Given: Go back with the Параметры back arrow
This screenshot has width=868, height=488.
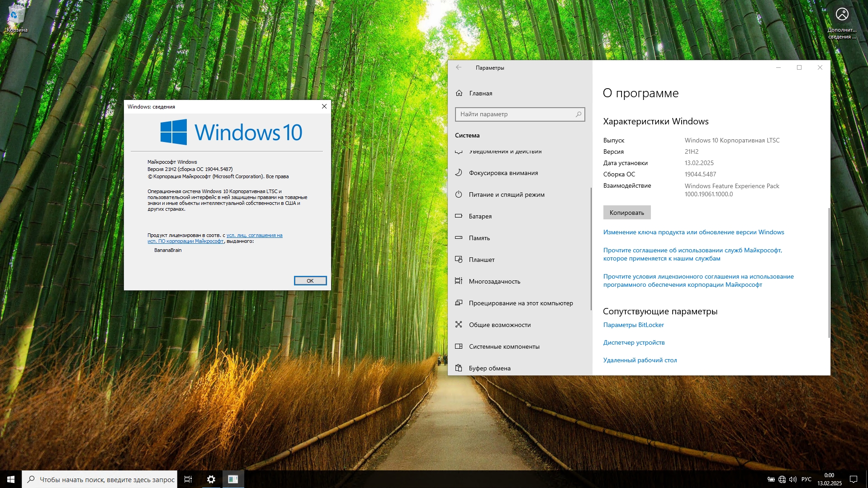Looking at the screenshot, I should coord(459,67).
